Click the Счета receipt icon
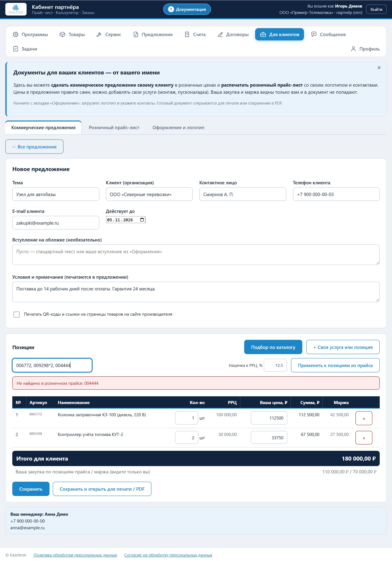This screenshot has width=392, height=562. coord(187,35)
